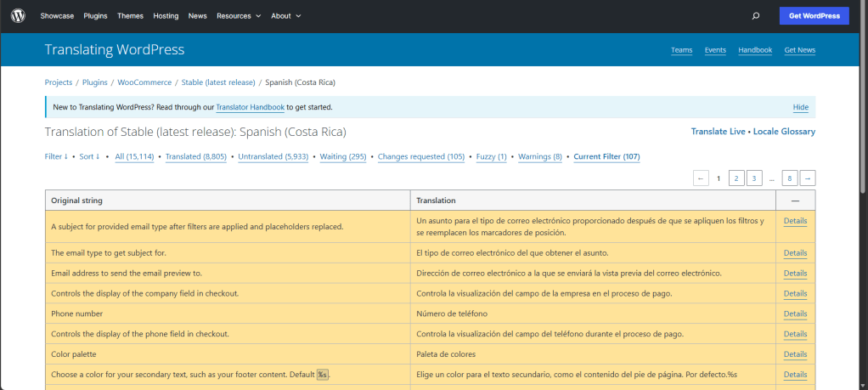The height and width of the screenshot is (390, 868).
Task: Click 'Color palette' original string
Action: pos(74,354)
